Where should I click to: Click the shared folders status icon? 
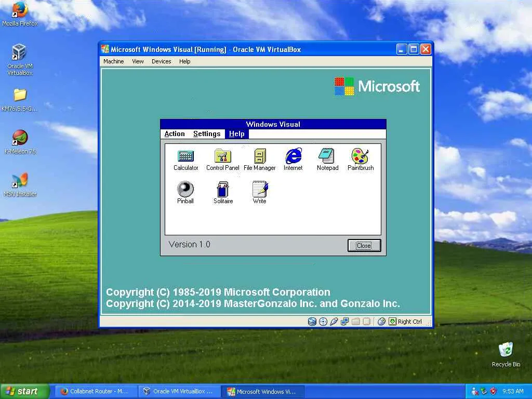[x=355, y=321]
